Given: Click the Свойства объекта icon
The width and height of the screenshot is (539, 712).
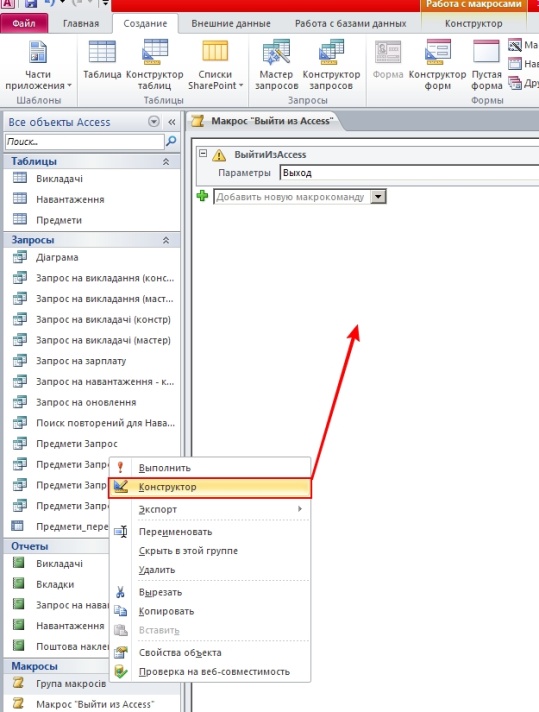Looking at the screenshot, I should coord(120,653).
